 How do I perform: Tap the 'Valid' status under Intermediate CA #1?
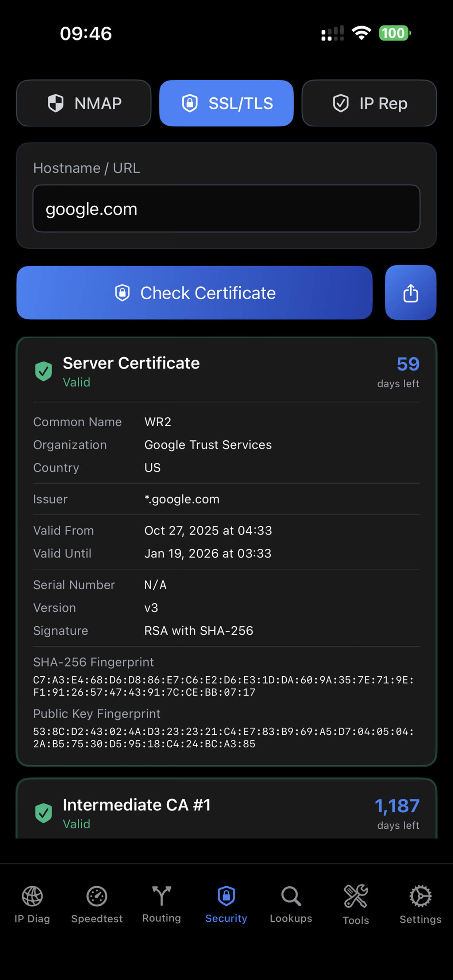[77, 824]
